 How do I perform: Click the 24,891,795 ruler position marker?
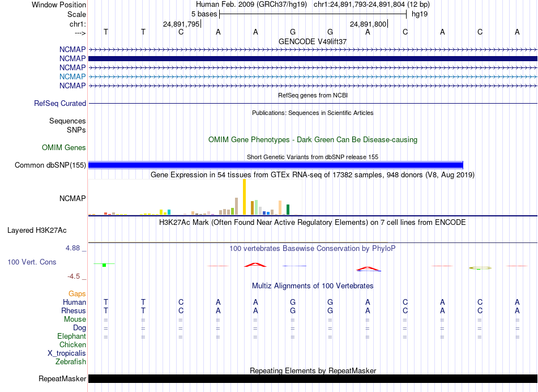(182, 24)
